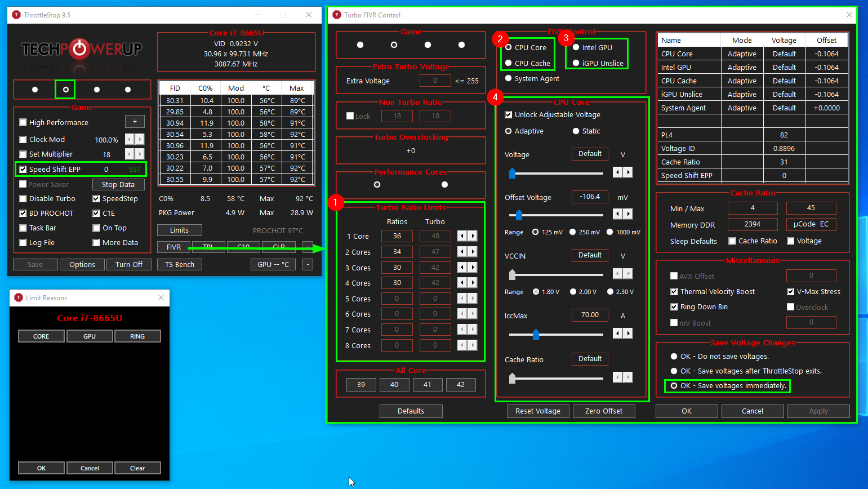868x489 pixels.
Task: Click the IccMax 70.00 field
Action: (x=590, y=315)
